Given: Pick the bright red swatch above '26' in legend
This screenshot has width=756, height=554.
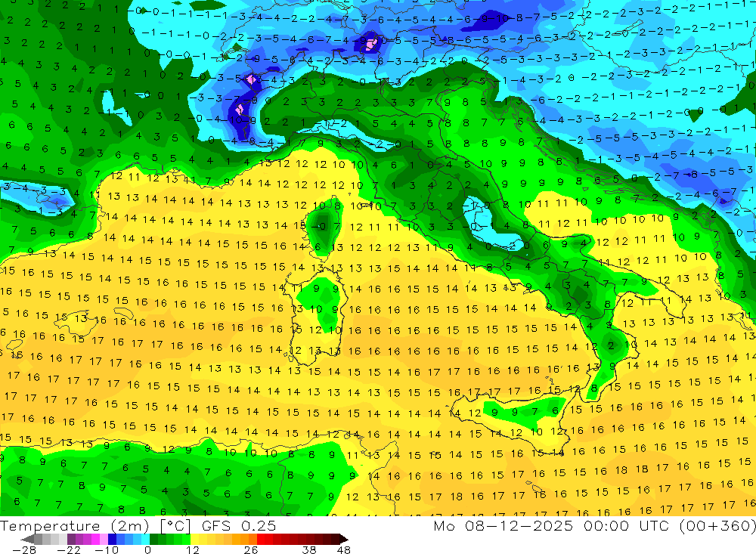Looking at the screenshot, I should pos(261,539).
